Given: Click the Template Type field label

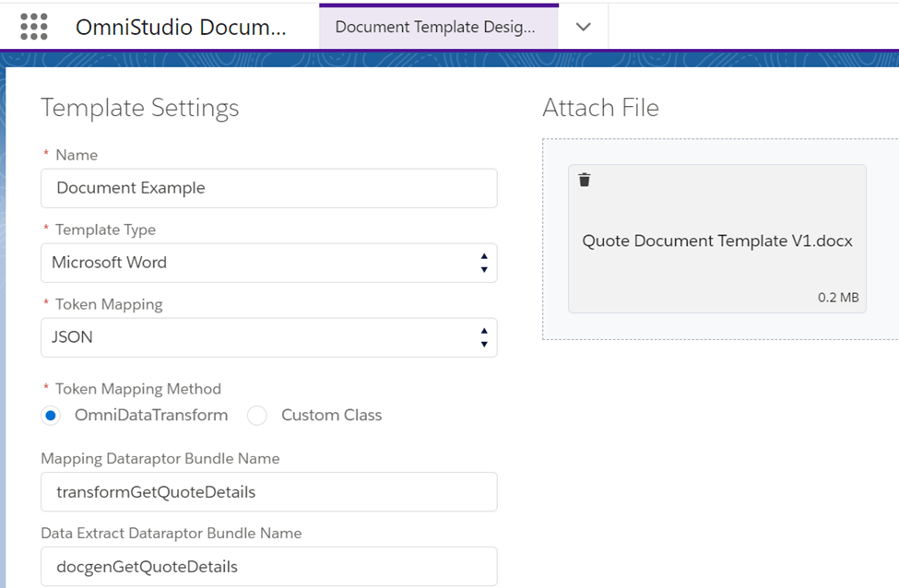Looking at the screenshot, I should [x=105, y=229].
